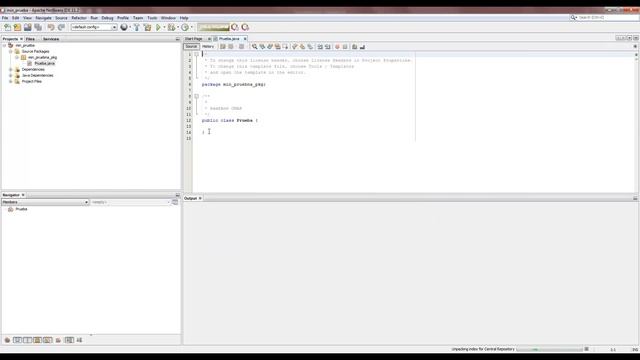Click the New File toolbar icon
Screen dimensions: 640x360
click(7, 27)
